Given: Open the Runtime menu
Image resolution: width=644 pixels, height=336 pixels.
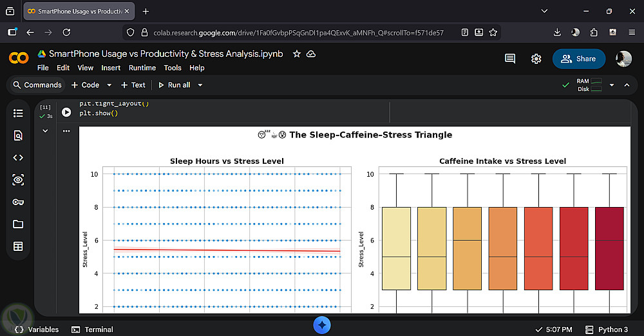Looking at the screenshot, I should [142, 68].
